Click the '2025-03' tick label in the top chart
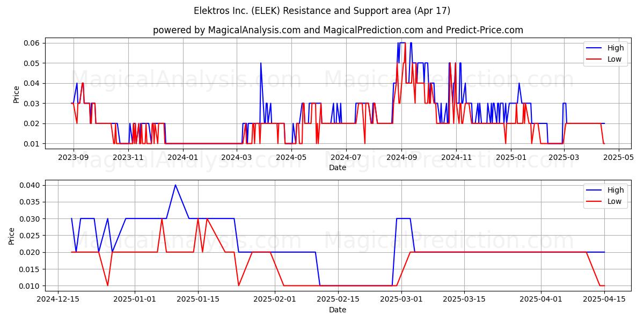 click(563, 157)
